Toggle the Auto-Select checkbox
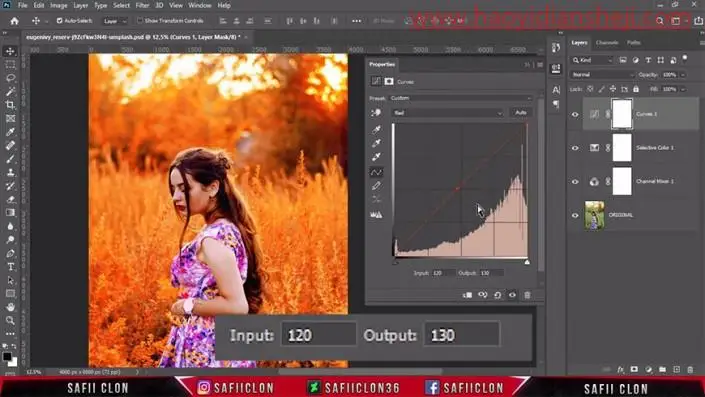 click(59, 21)
